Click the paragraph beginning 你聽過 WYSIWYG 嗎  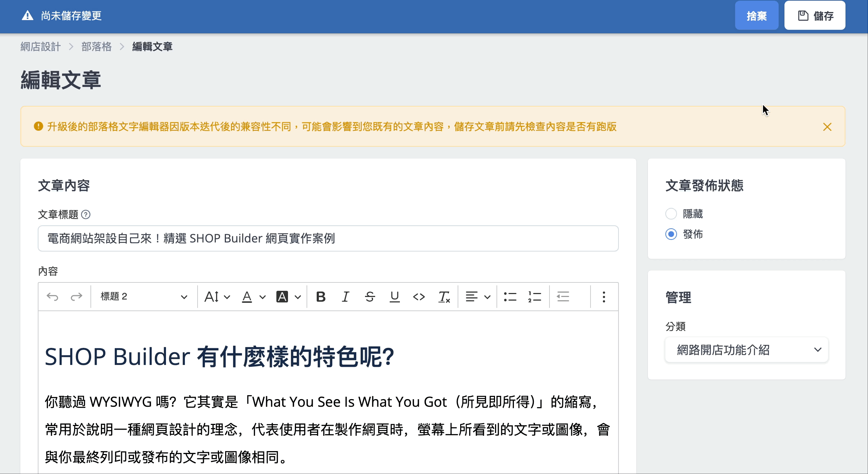coord(328,429)
